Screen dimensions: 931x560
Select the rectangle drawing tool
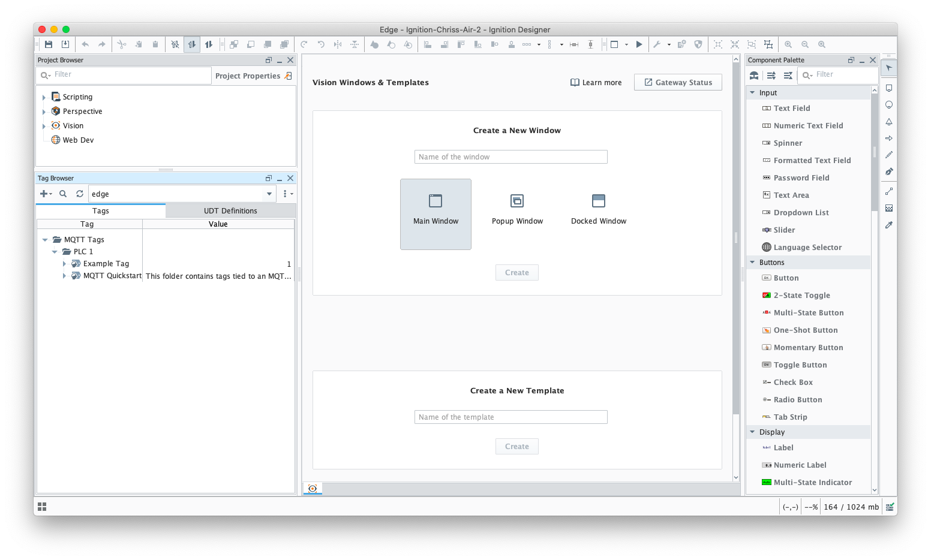click(889, 88)
